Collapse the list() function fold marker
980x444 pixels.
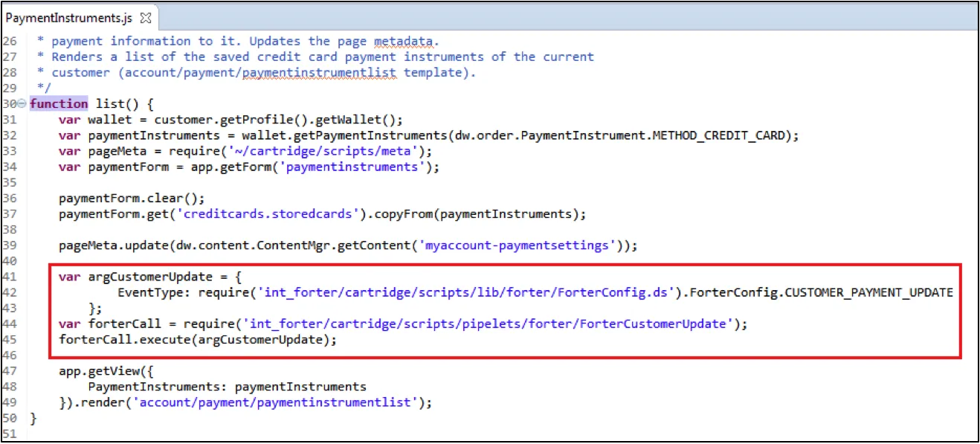click(x=22, y=104)
